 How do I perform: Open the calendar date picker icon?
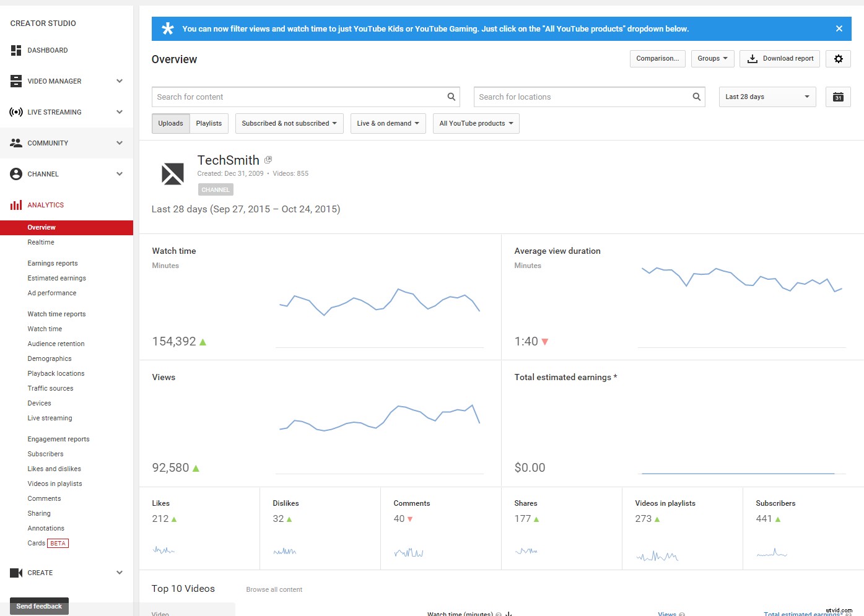click(x=837, y=97)
